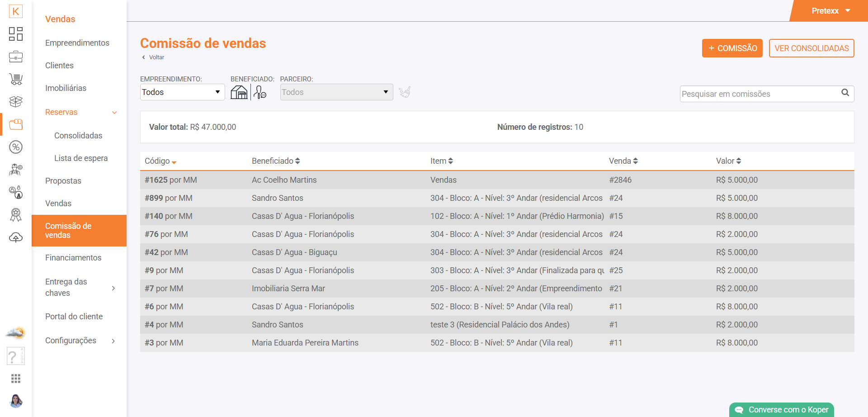
Task: Open the shopping cart module icon
Action: 16,79
